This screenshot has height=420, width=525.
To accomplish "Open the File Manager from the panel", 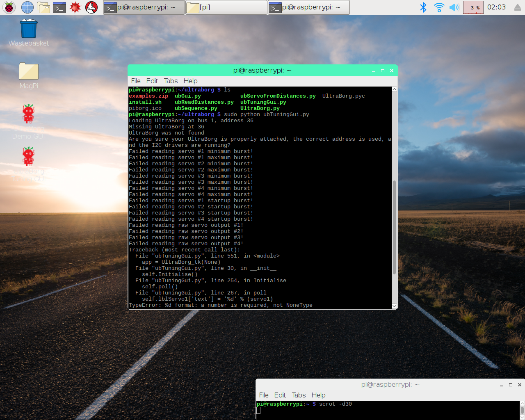I will [x=43, y=7].
